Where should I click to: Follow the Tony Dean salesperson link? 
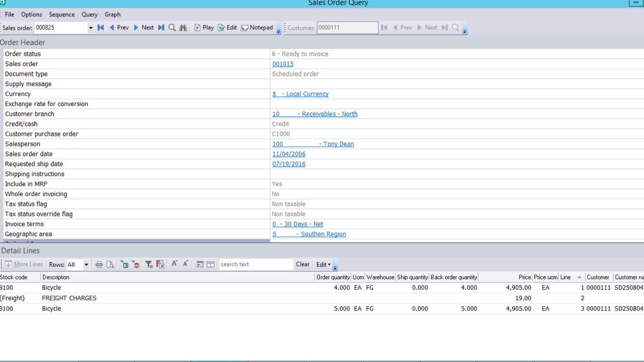click(337, 144)
